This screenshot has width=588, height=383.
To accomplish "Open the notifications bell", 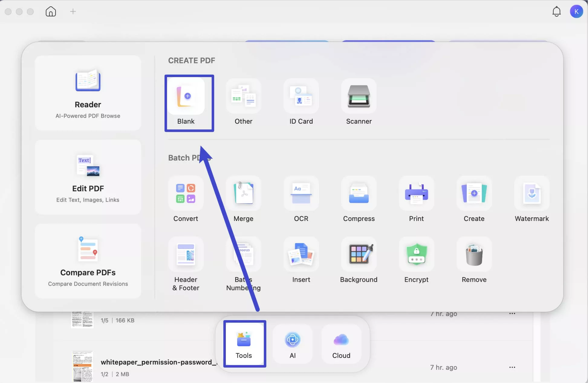I will click(556, 11).
